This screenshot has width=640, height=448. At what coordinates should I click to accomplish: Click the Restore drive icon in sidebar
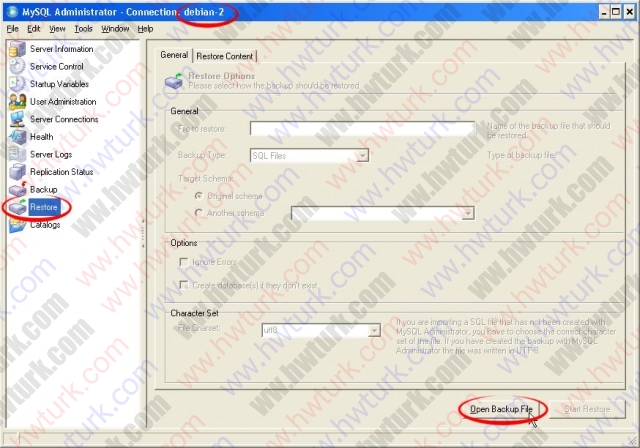[x=18, y=207]
